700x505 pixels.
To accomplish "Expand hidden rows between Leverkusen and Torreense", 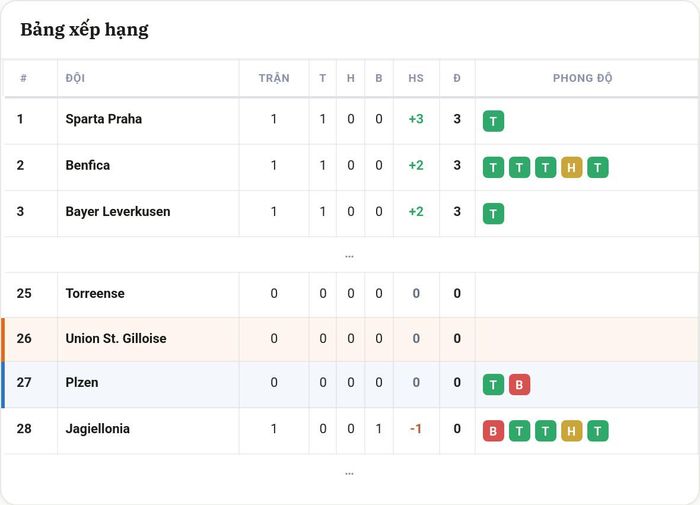I will (350, 256).
